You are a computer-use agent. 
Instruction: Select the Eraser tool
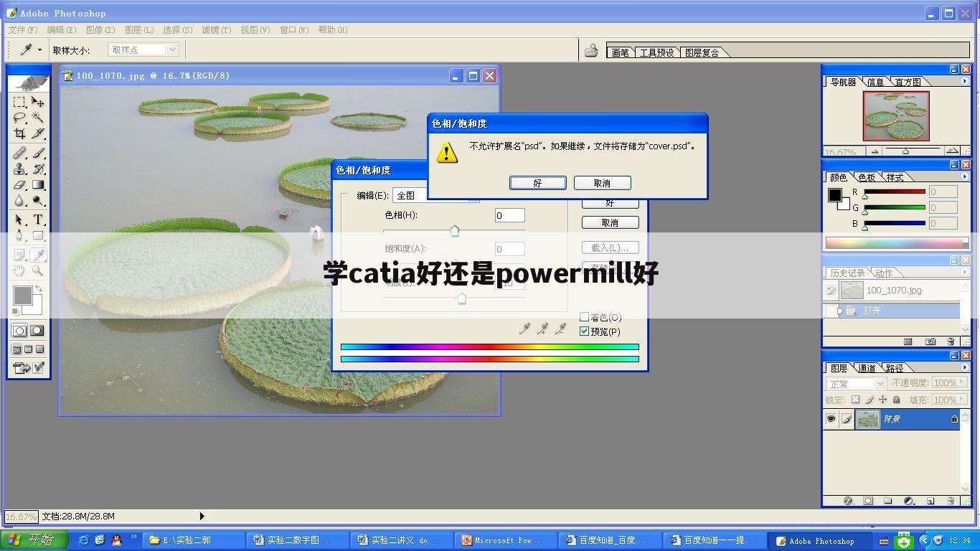pos(20,184)
